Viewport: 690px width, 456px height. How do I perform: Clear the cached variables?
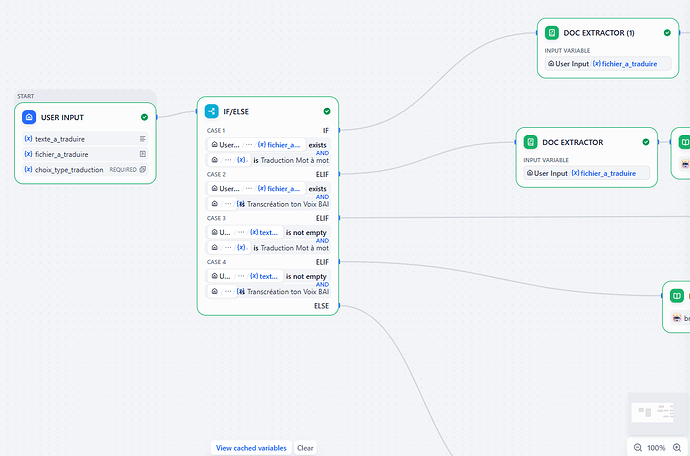[305, 448]
